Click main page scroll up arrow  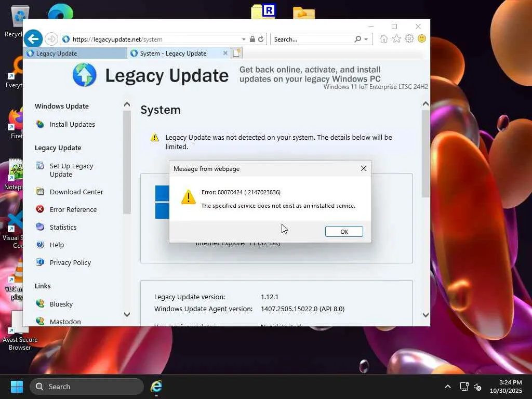[x=425, y=104]
